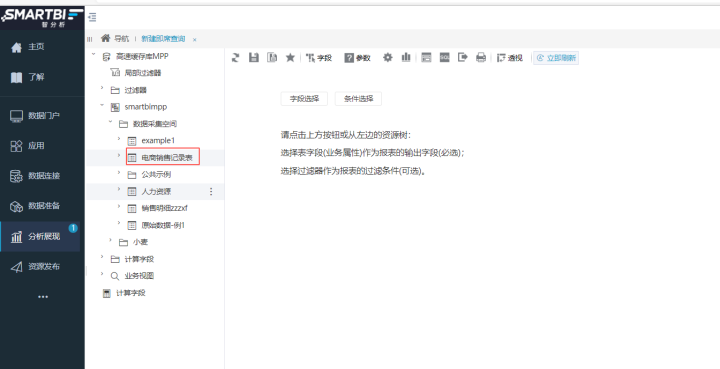Open the vertical dots menu on 人力资源

(211, 191)
